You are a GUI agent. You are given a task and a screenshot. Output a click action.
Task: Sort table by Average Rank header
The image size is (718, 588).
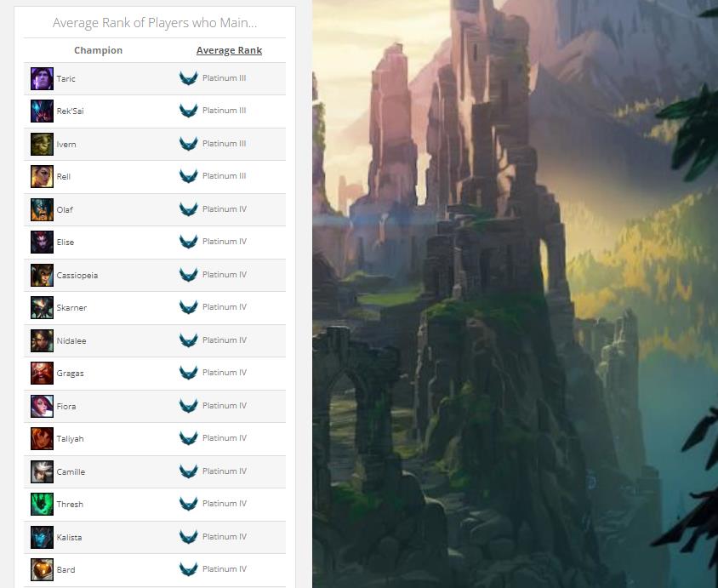229,50
